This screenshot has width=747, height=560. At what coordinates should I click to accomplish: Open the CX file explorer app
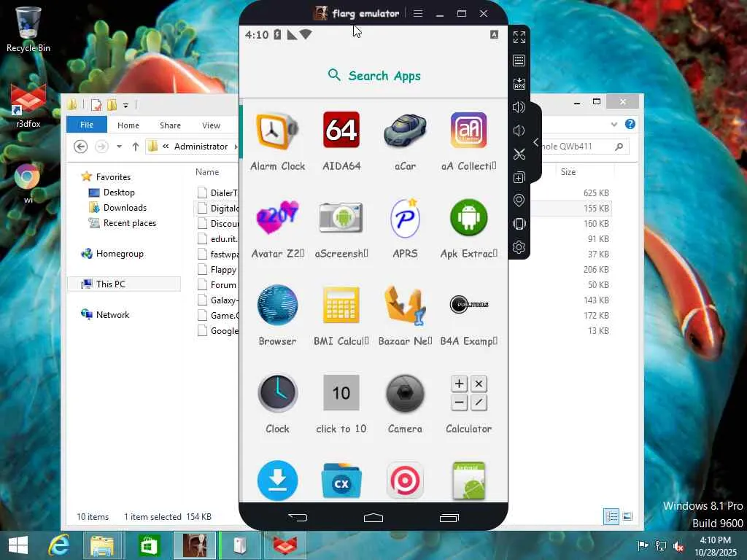(341, 481)
